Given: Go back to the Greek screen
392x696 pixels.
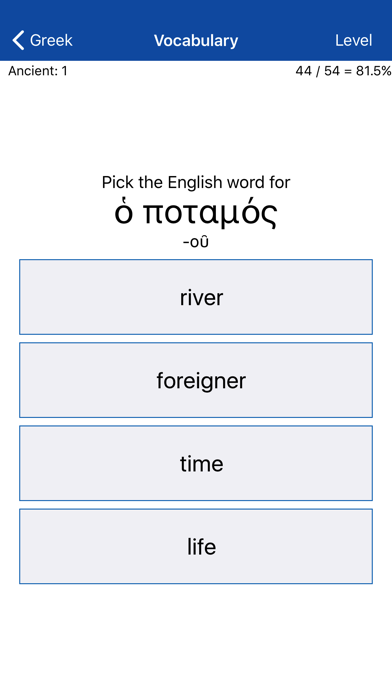Looking at the screenshot, I should pyautogui.click(x=42, y=40).
